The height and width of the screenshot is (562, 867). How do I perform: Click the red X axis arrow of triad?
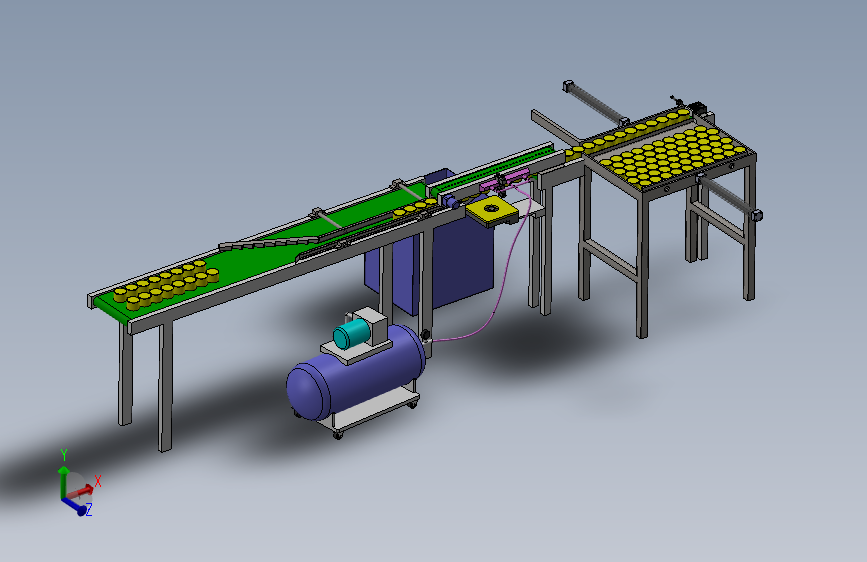click(x=83, y=491)
